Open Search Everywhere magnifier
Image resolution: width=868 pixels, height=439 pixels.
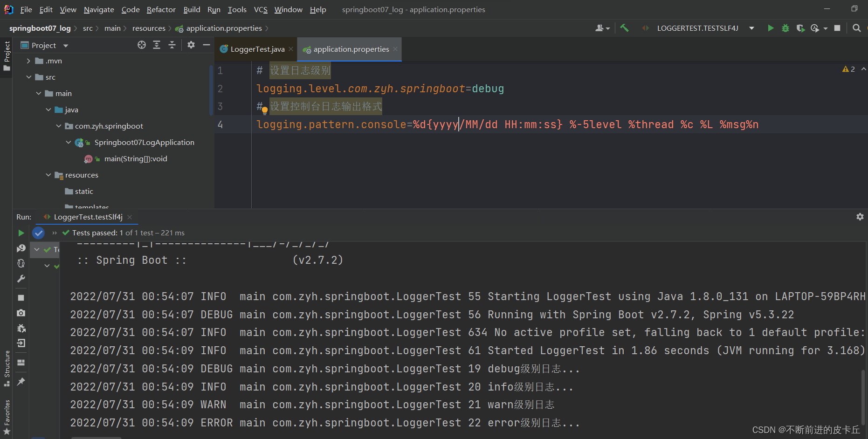[856, 28]
